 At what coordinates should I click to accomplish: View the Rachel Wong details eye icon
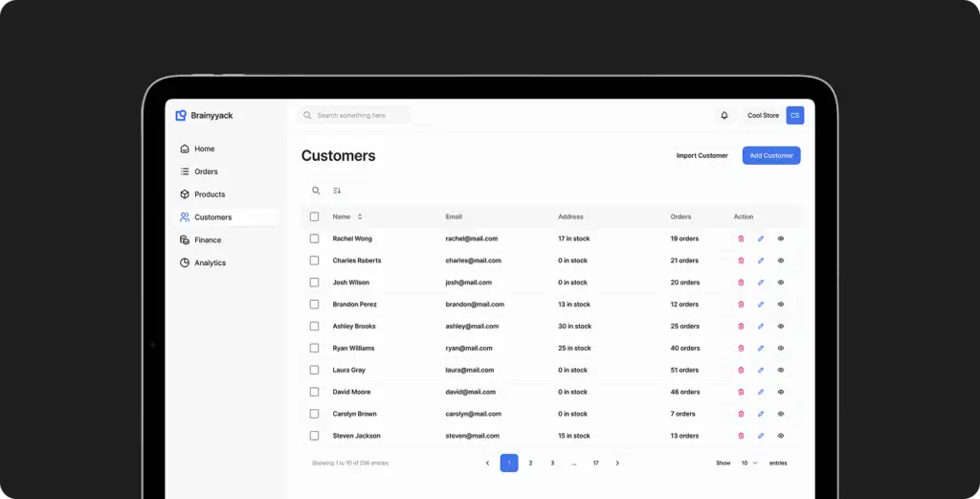click(781, 238)
